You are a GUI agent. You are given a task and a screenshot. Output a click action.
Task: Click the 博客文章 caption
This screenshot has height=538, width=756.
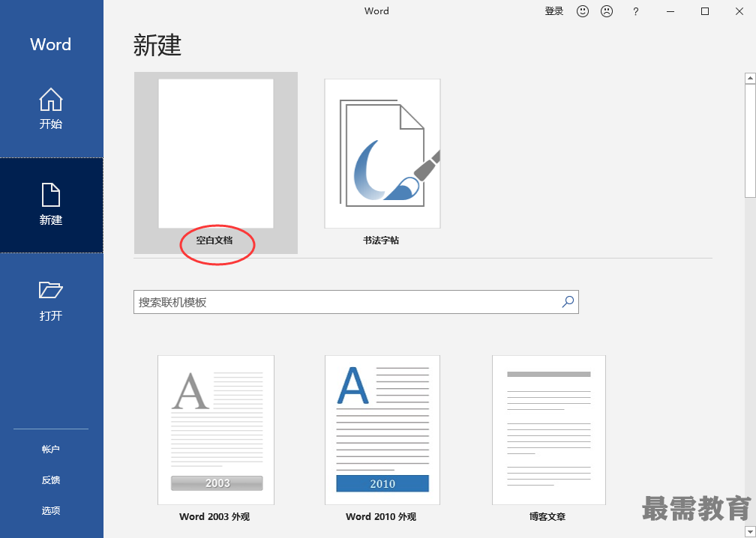(547, 517)
